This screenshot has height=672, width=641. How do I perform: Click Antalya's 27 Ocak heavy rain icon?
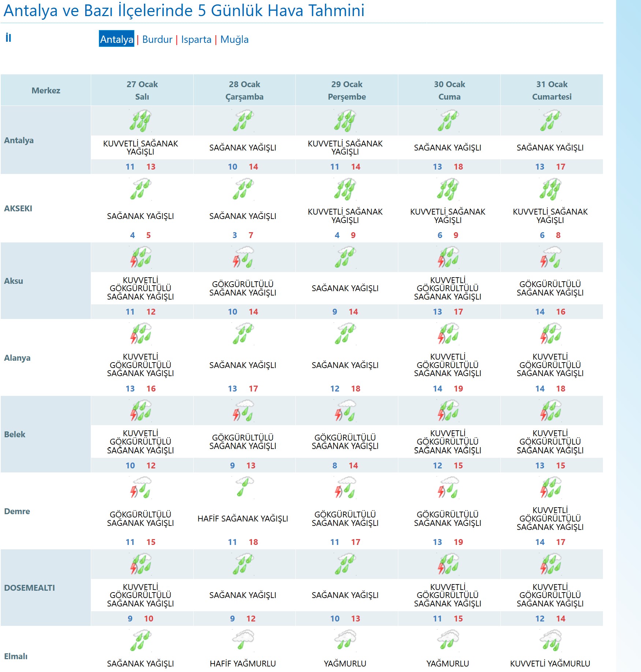pos(141,120)
